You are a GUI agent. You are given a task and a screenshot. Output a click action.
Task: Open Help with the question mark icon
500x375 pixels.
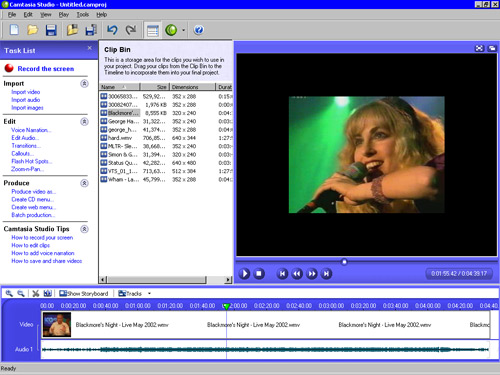(x=199, y=30)
